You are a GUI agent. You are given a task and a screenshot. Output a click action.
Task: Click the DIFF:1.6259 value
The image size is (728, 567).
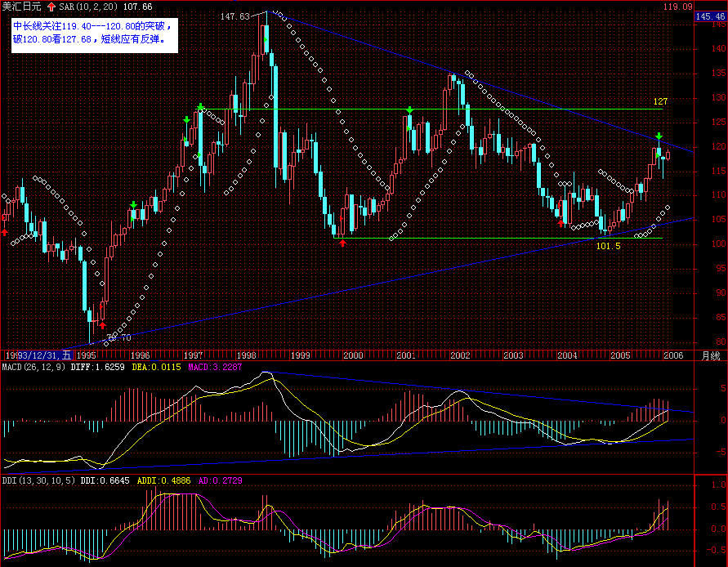pyautogui.click(x=97, y=367)
